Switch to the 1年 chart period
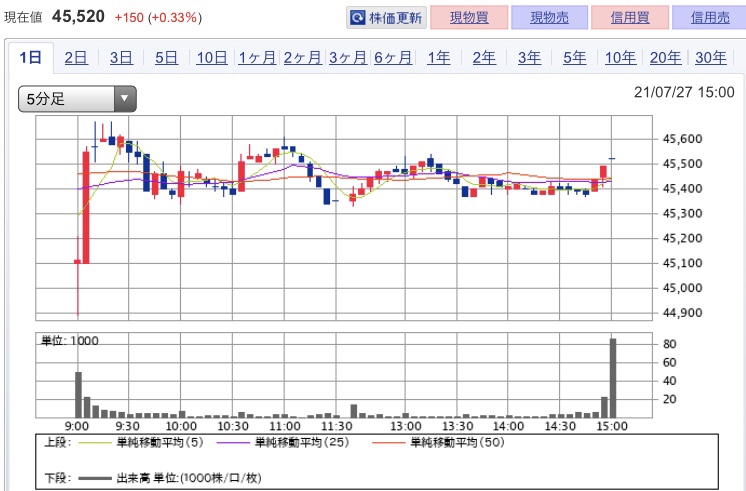The width and height of the screenshot is (746, 491). 439,58
